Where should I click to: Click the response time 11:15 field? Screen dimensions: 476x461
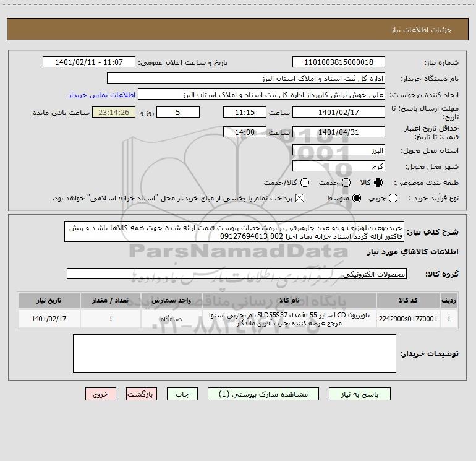coord(245,112)
